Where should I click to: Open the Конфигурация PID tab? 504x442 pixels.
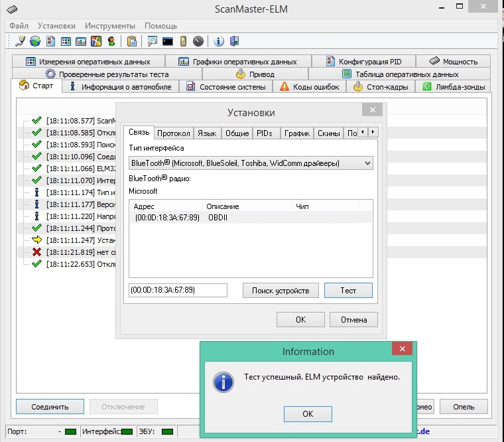pos(363,62)
